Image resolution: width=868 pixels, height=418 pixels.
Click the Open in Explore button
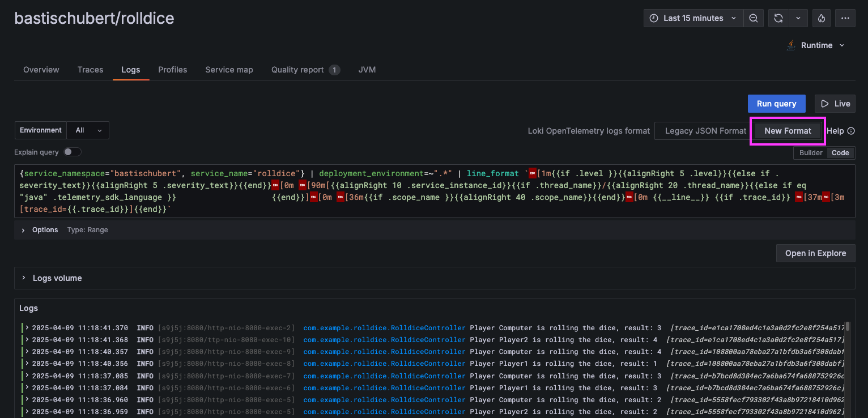tap(815, 253)
